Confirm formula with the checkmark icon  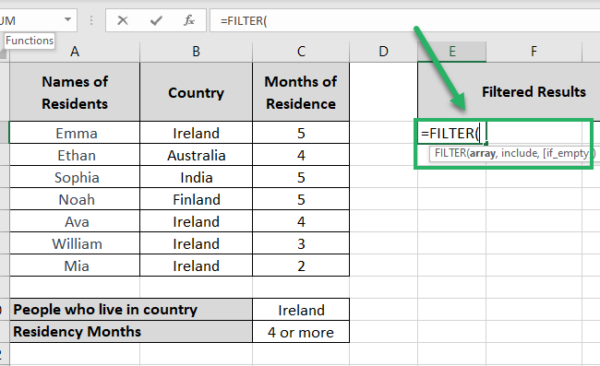pos(156,20)
